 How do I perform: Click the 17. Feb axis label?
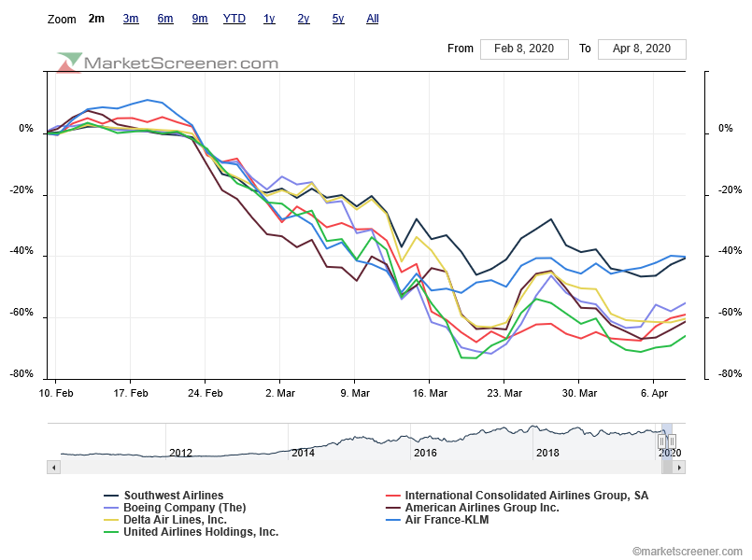click(131, 393)
